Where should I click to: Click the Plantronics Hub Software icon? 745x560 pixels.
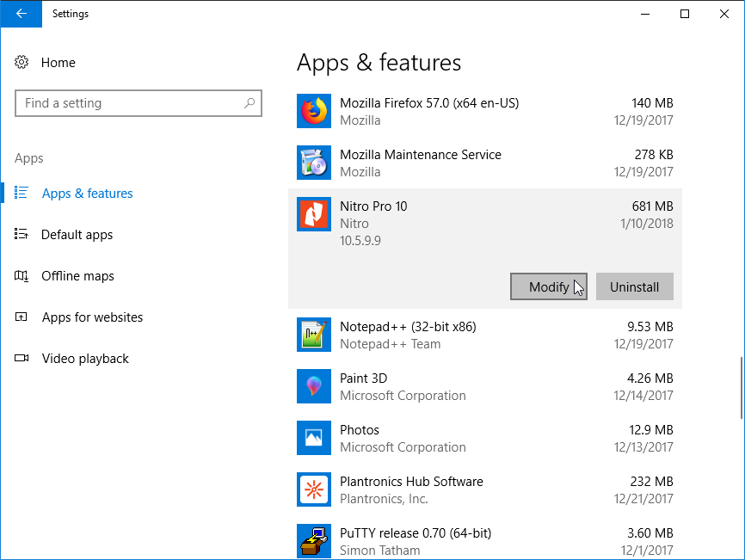(x=314, y=489)
